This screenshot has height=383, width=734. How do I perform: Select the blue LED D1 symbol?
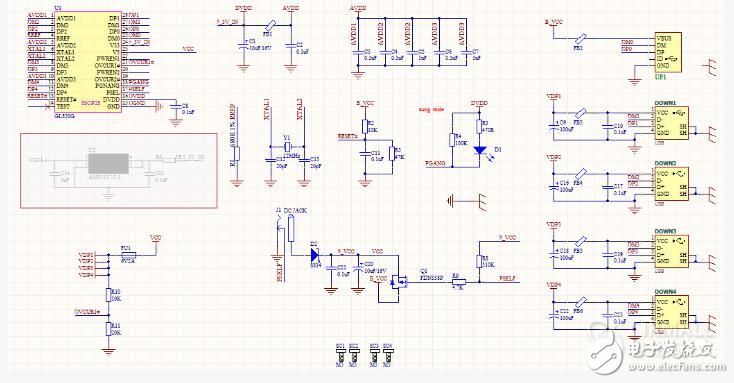click(x=480, y=151)
